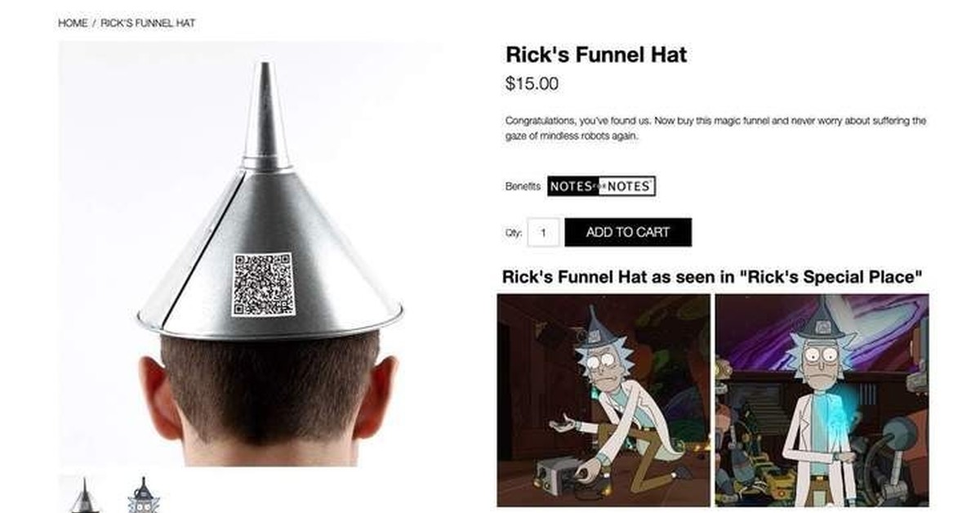
Task: Click the $15.00 price text
Action: (532, 83)
